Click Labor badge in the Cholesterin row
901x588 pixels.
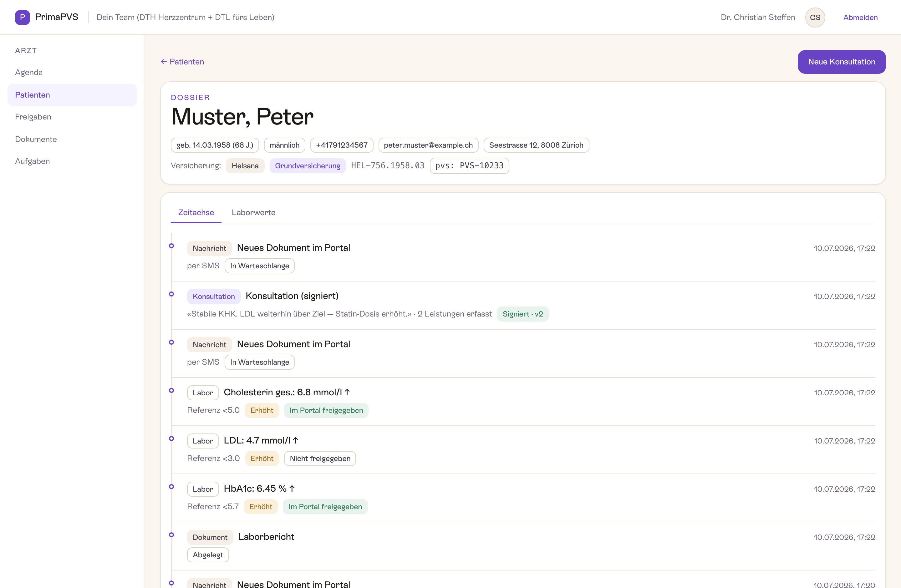tap(202, 393)
